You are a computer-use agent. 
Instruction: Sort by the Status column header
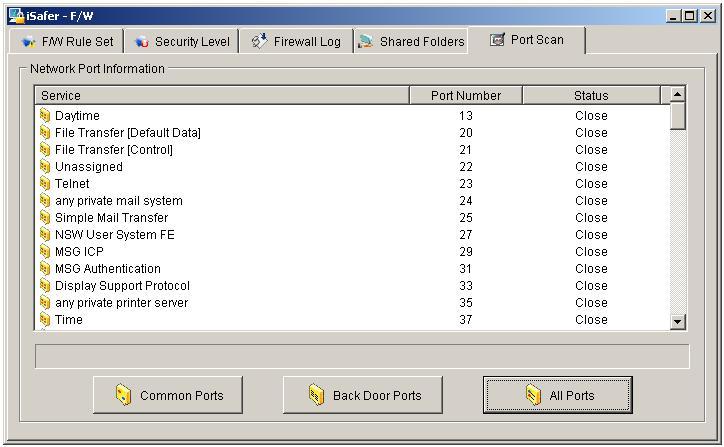(x=591, y=95)
